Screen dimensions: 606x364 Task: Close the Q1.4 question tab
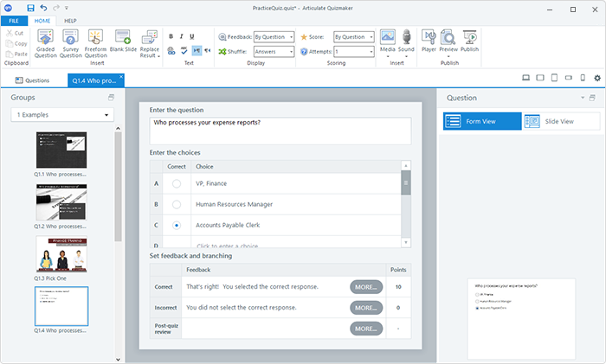tap(121, 77)
